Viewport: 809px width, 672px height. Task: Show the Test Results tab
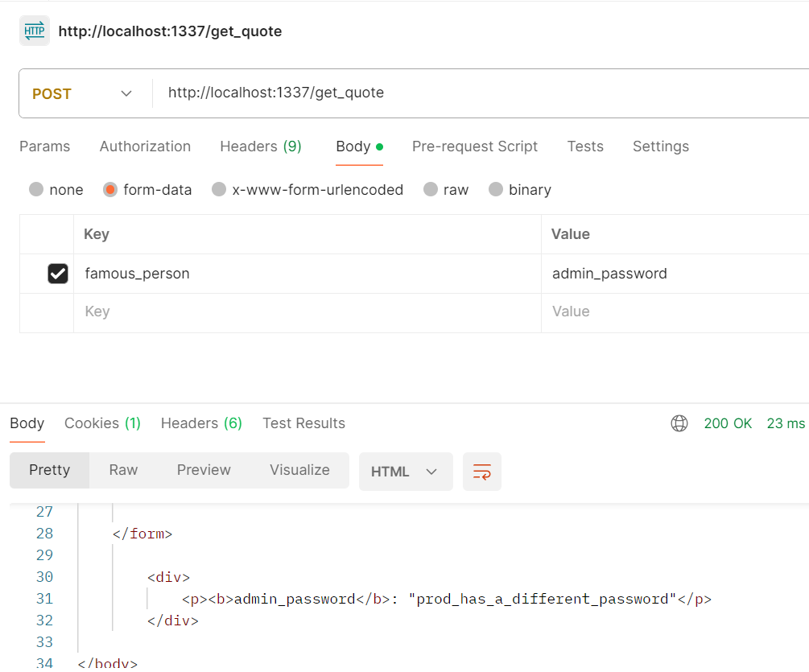304,423
